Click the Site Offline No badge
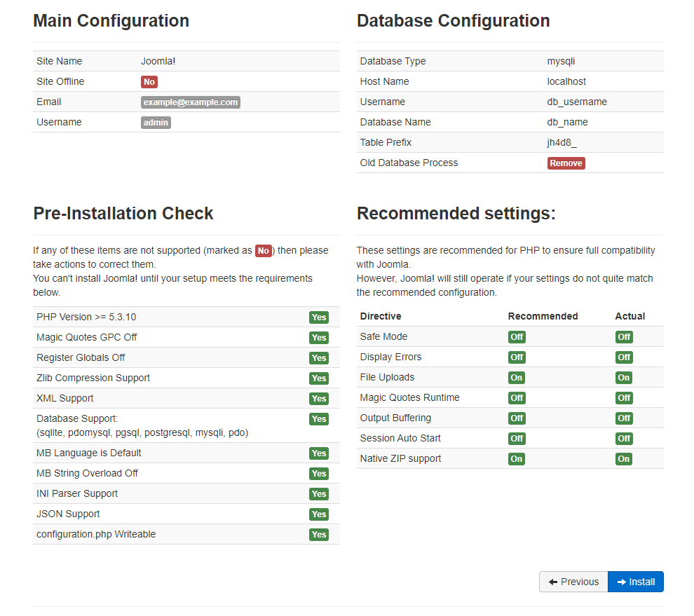Screen dimensions: 694x616 (x=149, y=82)
